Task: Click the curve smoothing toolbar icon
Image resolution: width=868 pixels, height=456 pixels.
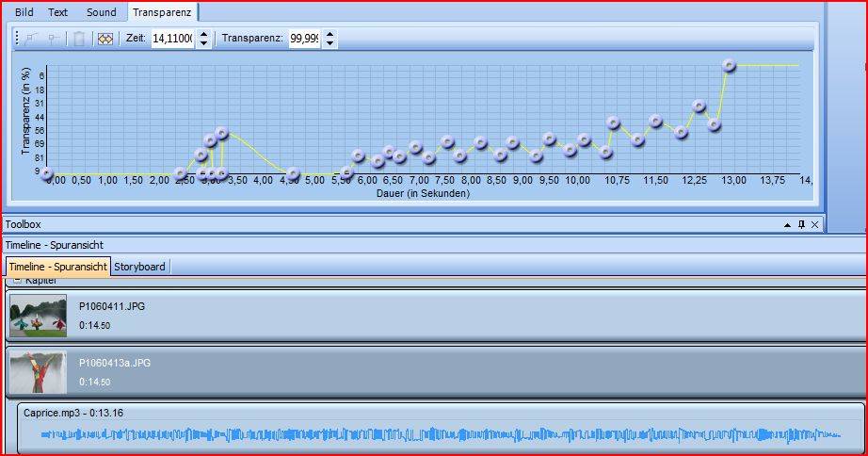Action: point(105,39)
